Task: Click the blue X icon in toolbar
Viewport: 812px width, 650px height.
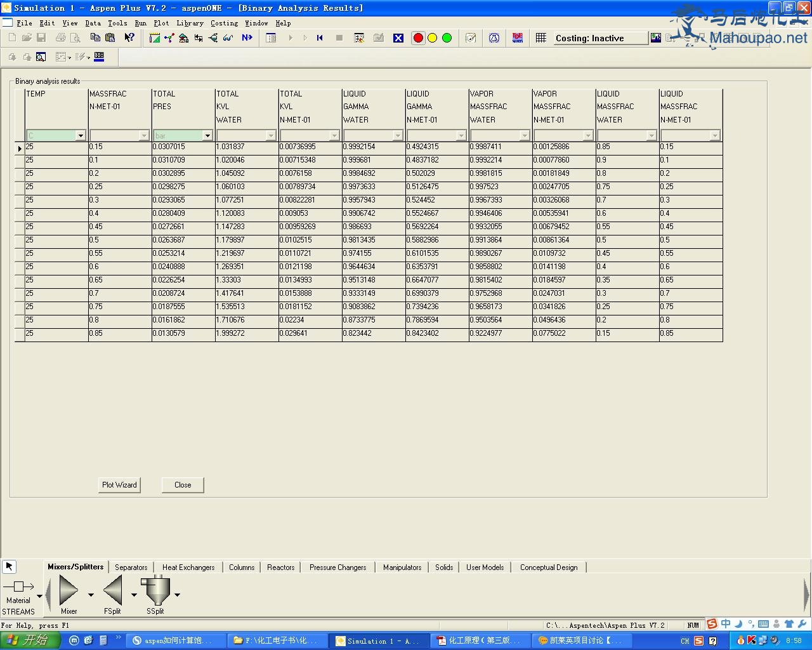Action: pyautogui.click(x=398, y=38)
